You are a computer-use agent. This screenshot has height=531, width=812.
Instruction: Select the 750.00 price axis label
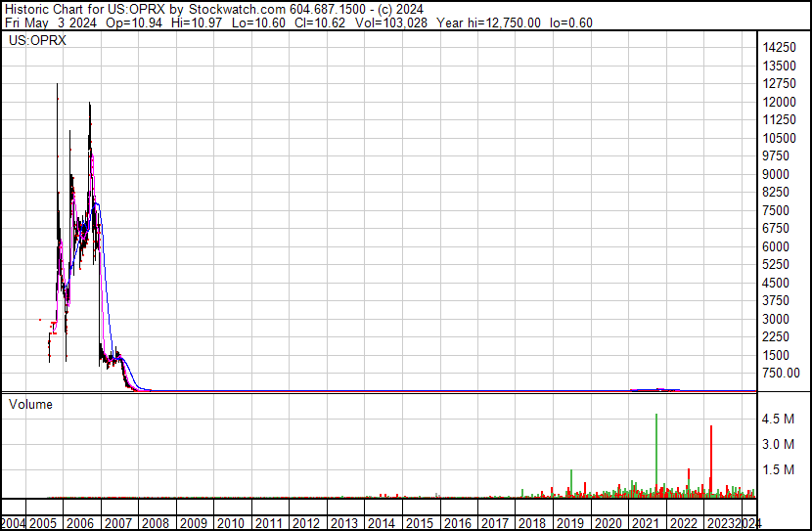(781, 373)
